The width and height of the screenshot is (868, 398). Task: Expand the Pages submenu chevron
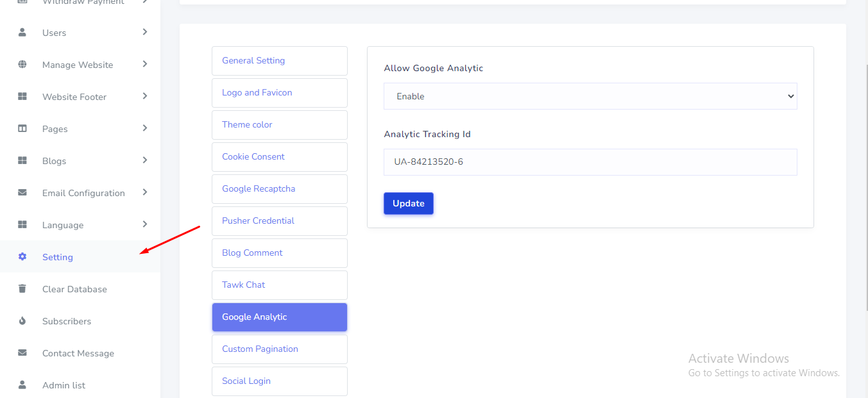click(145, 128)
